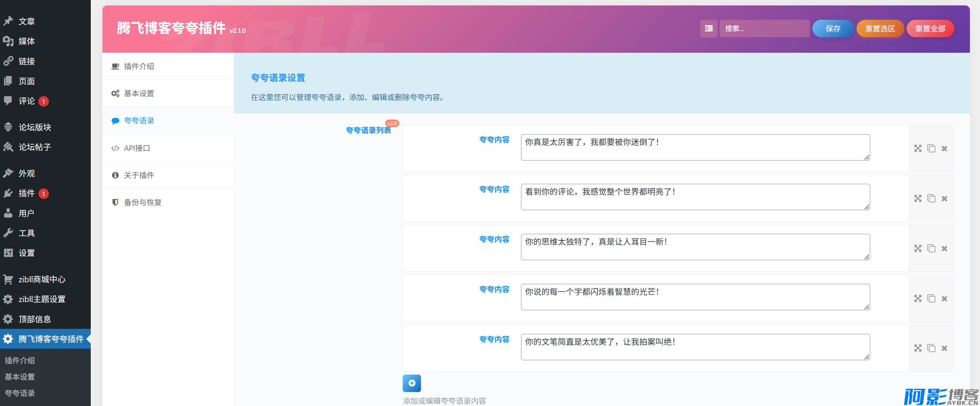Click move icon on the first praise entry
Viewport: 980px width, 406px height.
[918, 149]
